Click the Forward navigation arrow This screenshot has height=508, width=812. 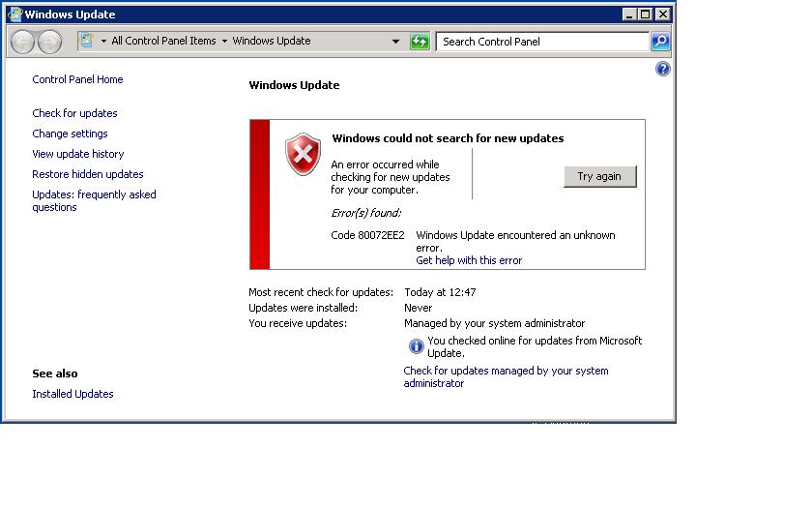(49, 42)
